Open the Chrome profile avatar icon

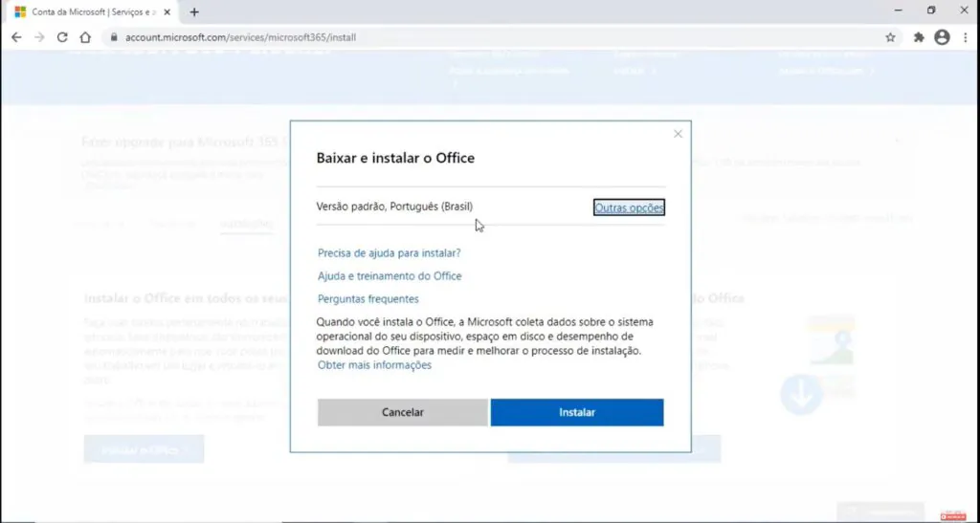pos(942,37)
